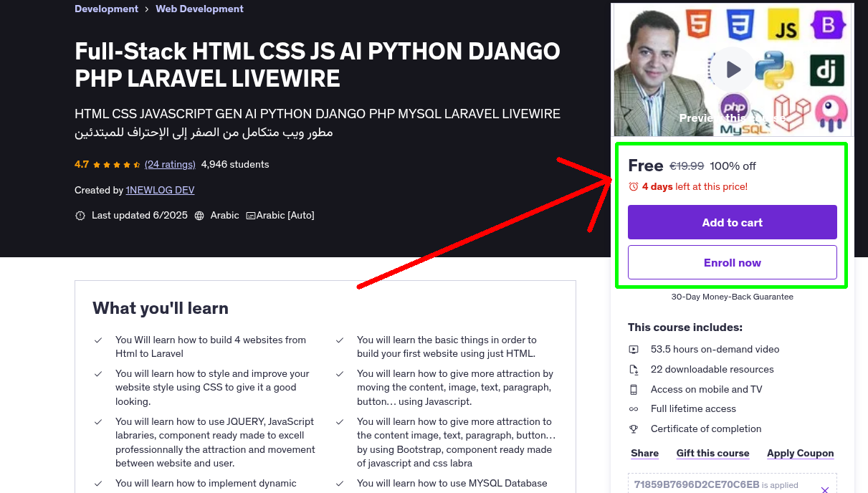Viewport: 868px width, 493px height.
Task: Click the mobile access icon
Action: (x=634, y=390)
